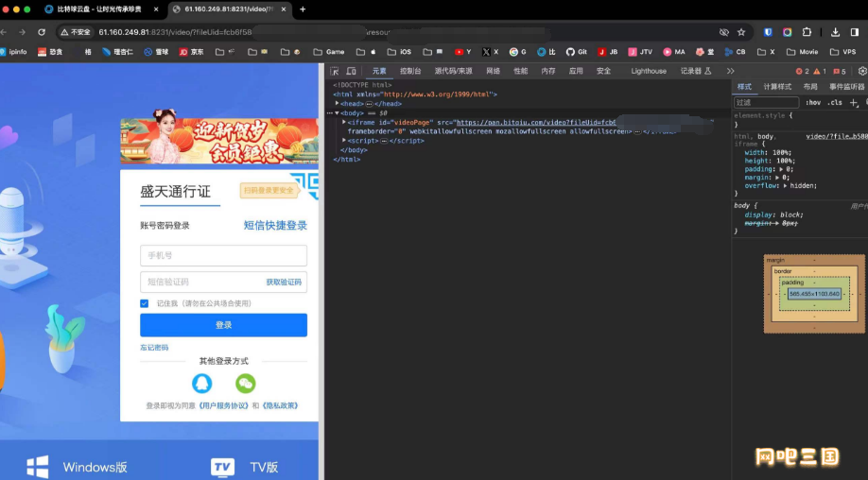
Task: Switch to the 比特球云盘 browser tab
Action: (x=99, y=9)
